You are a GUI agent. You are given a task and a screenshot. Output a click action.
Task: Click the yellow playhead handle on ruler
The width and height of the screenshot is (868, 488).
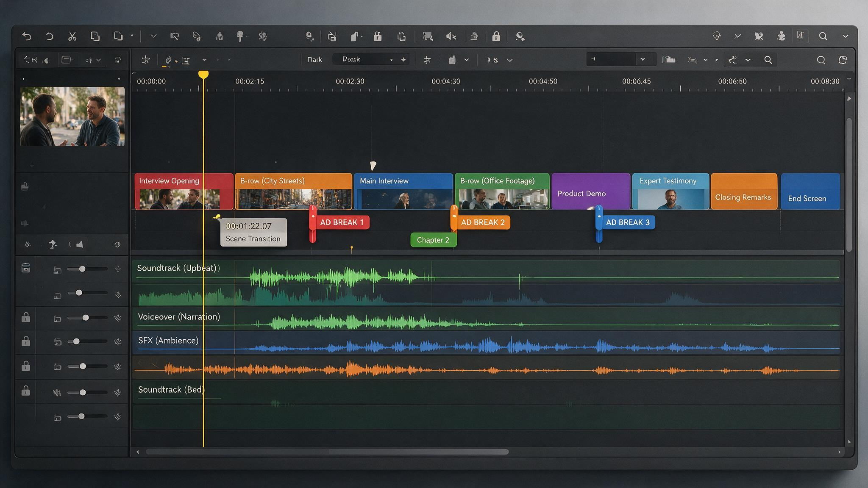pos(203,75)
